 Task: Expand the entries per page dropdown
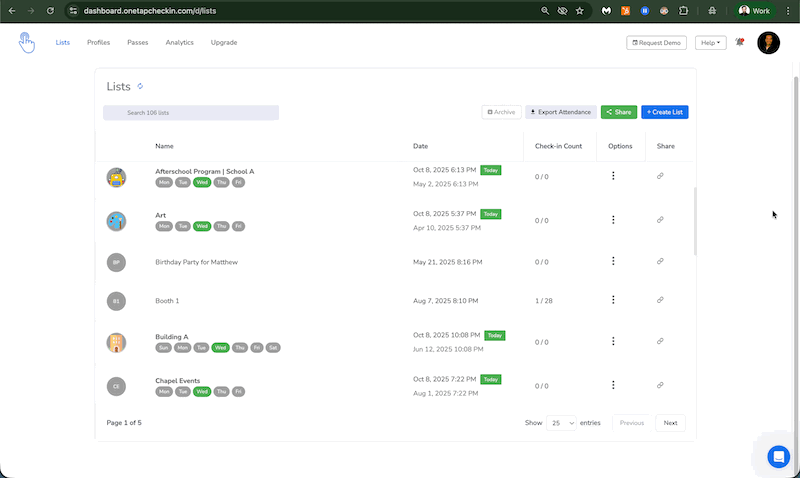562,423
